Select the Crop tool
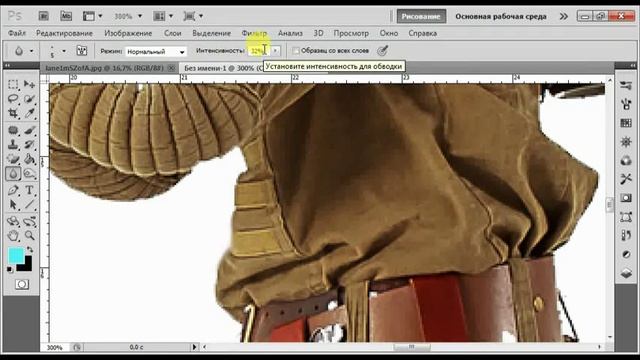 13,113
